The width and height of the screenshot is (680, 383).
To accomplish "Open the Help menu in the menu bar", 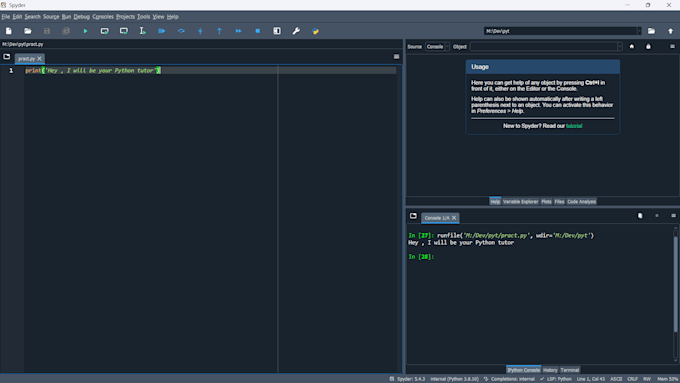I will pos(173,16).
